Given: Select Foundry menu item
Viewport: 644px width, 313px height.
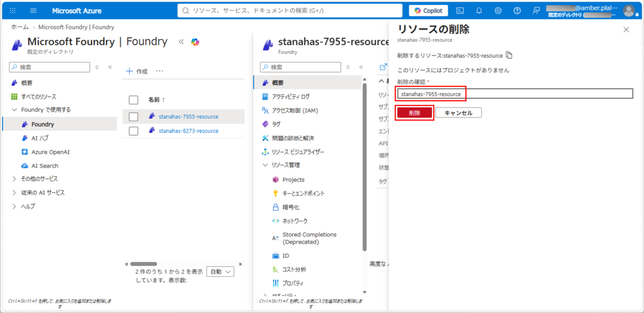Looking at the screenshot, I should (59, 124).
